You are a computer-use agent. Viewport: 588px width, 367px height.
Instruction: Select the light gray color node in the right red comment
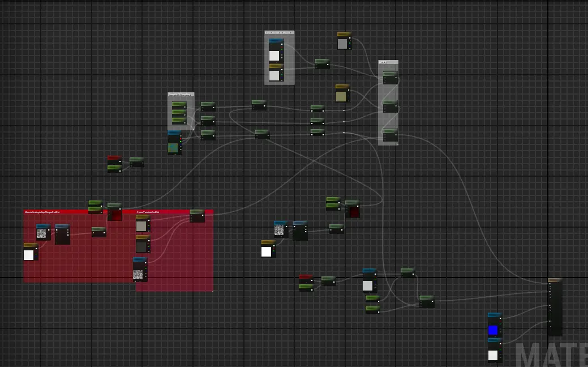tap(143, 223)
